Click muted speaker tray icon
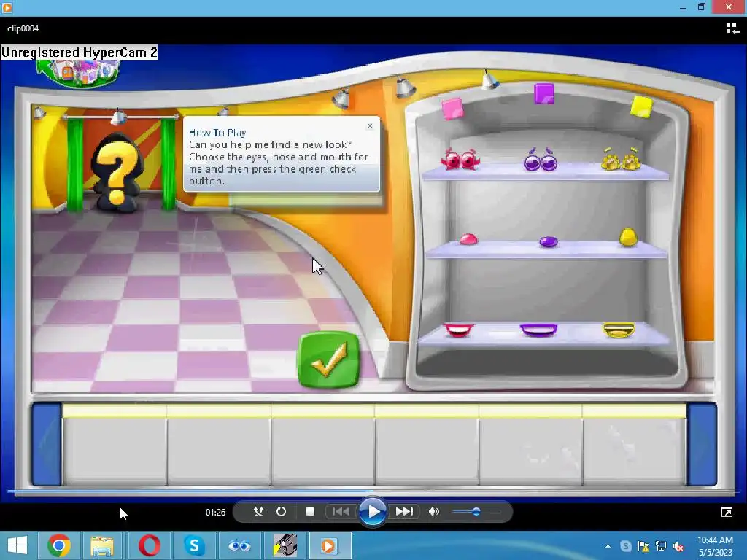This screenshot has width=747, height=560. 678,546
